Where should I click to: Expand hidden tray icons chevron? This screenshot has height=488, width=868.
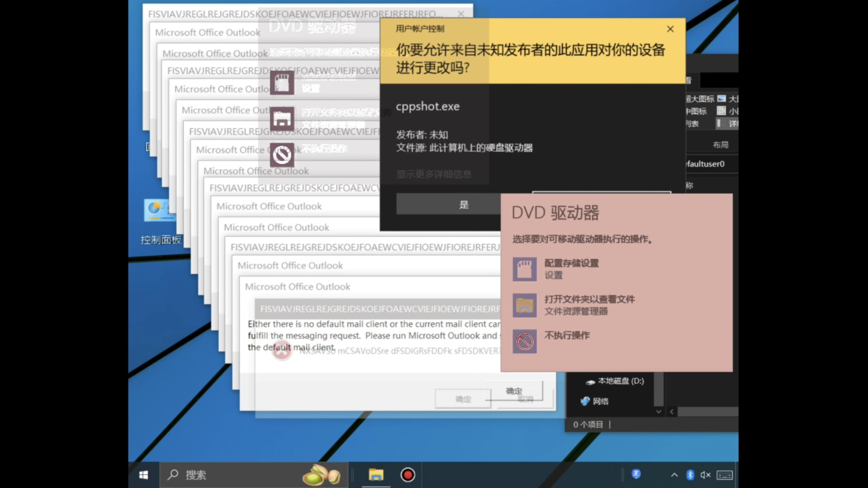[674, 475]
